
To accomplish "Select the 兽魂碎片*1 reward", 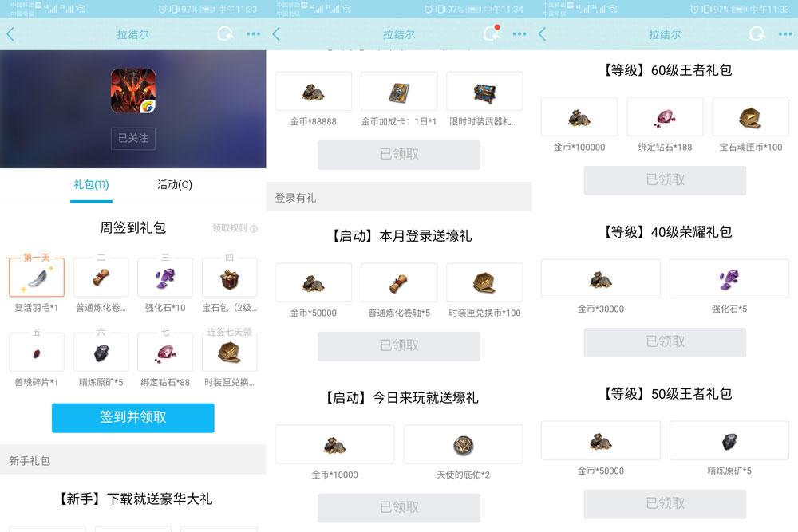I will [37, 352].
